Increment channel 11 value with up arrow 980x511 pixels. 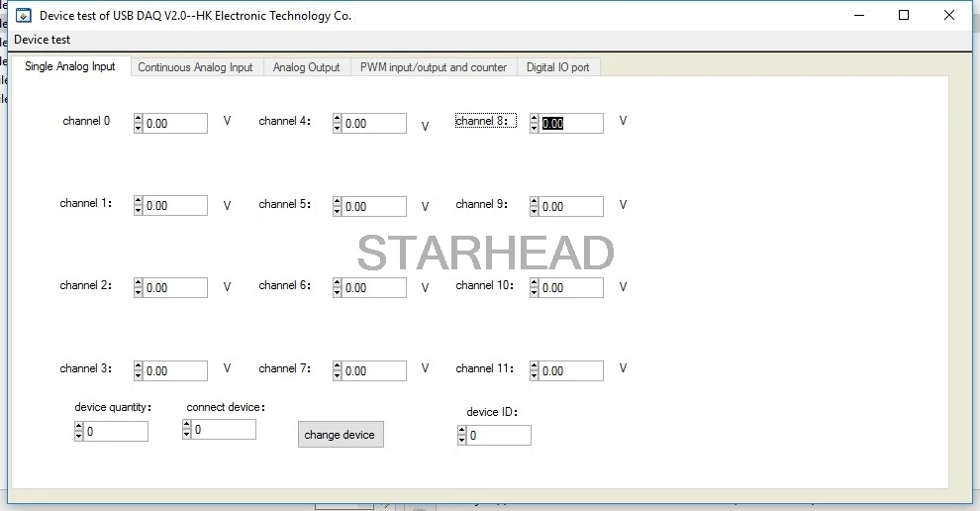coord(534,365)
